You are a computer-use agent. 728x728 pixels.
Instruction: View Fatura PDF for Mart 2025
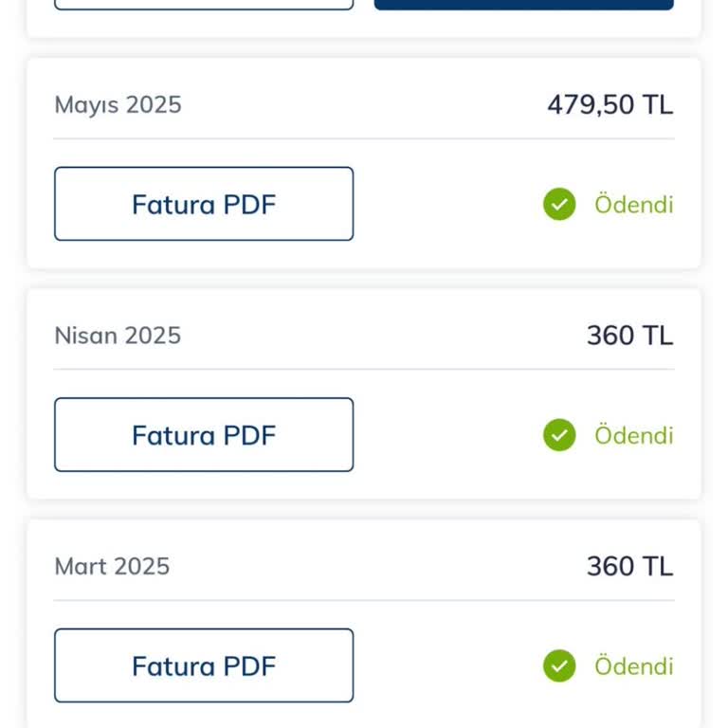[x=204, y=665]
